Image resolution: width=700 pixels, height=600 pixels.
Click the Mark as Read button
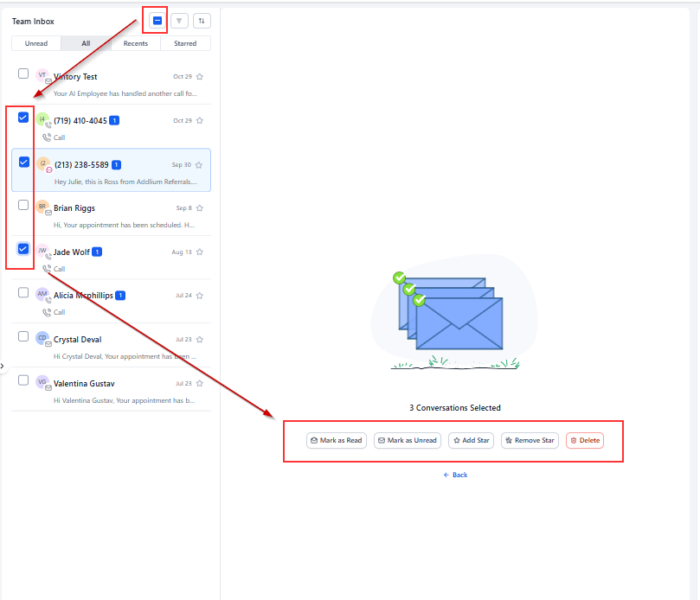tap(336, 441)
